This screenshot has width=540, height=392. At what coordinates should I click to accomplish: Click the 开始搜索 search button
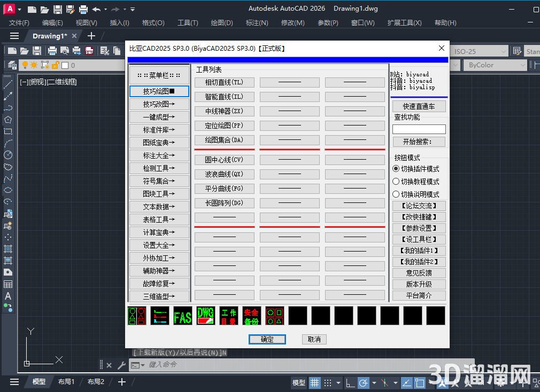click(419, 142)
